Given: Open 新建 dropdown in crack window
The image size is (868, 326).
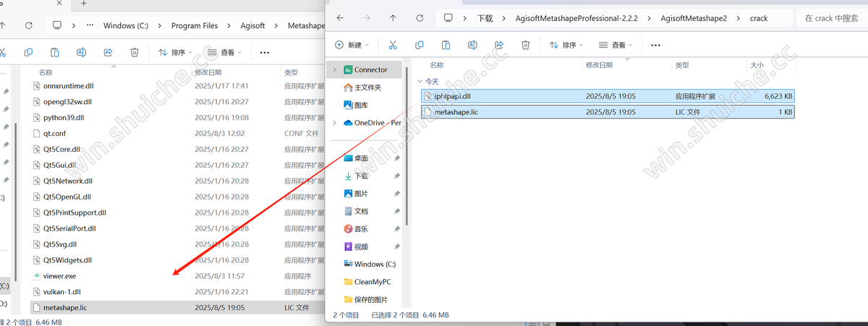Looking at the screenshot, I should (x=352, y=45).
